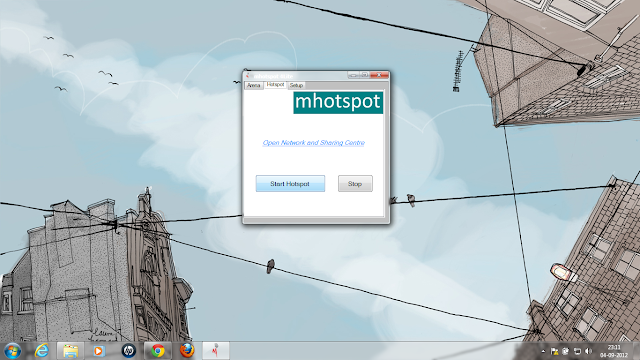This screenshot has width=640, height=360.
Task: Minimize the mhotspot window
Action: coord(353,75)
